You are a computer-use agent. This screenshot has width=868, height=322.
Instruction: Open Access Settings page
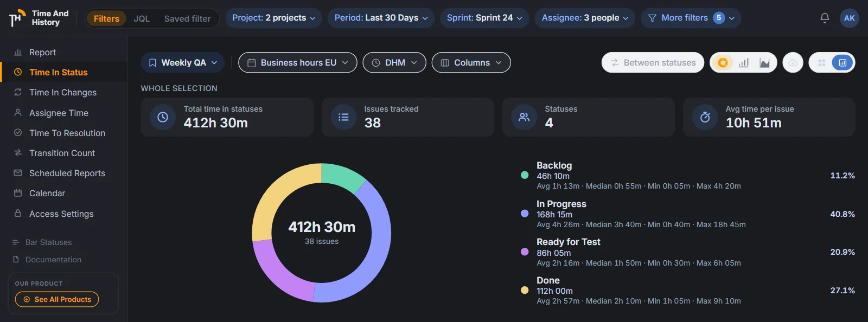click(63, 214)
